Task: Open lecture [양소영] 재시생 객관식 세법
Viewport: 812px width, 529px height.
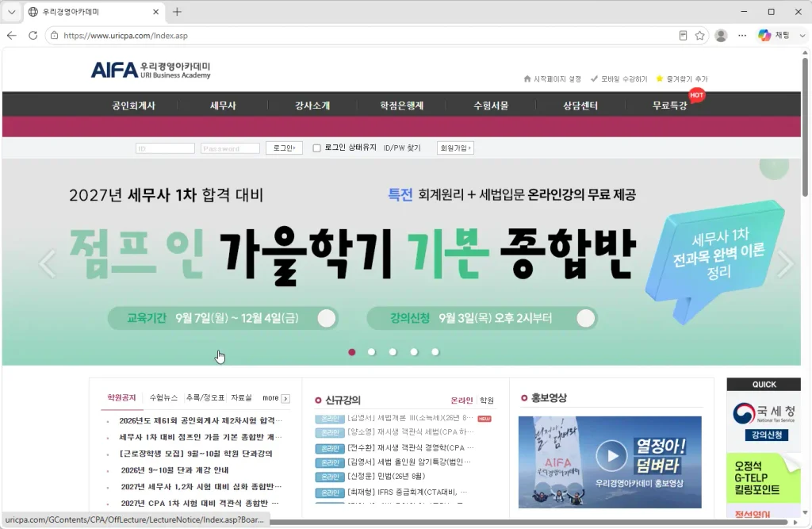Action: click(410, 431)
